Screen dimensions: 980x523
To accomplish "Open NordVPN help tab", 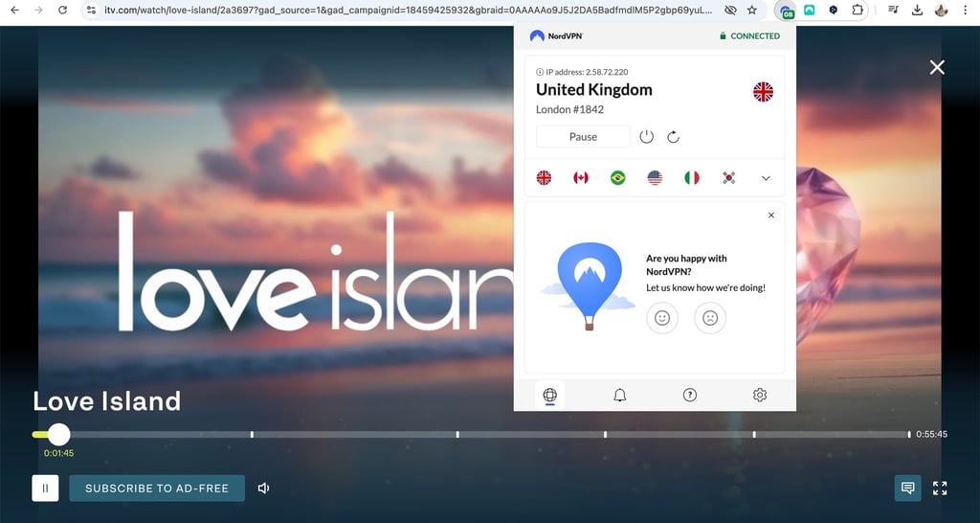I will tap(689, 395).
